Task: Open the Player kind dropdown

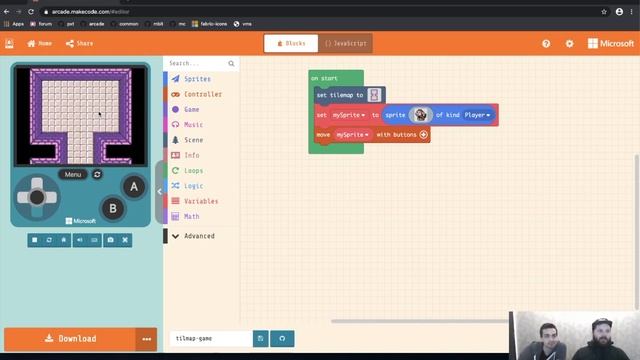Action: pyautogui.click(x=477, y=115)
